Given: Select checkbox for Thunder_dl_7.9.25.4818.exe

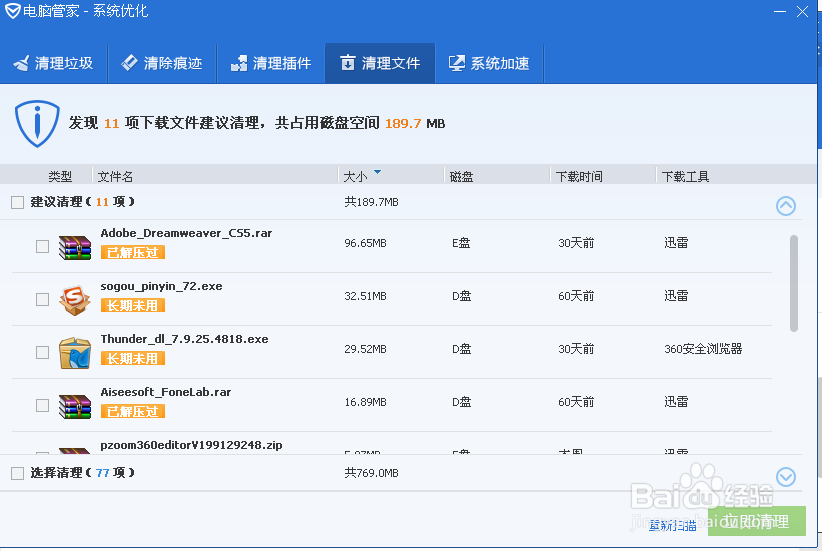Looking at the screenshot, I should click(42, 352).
